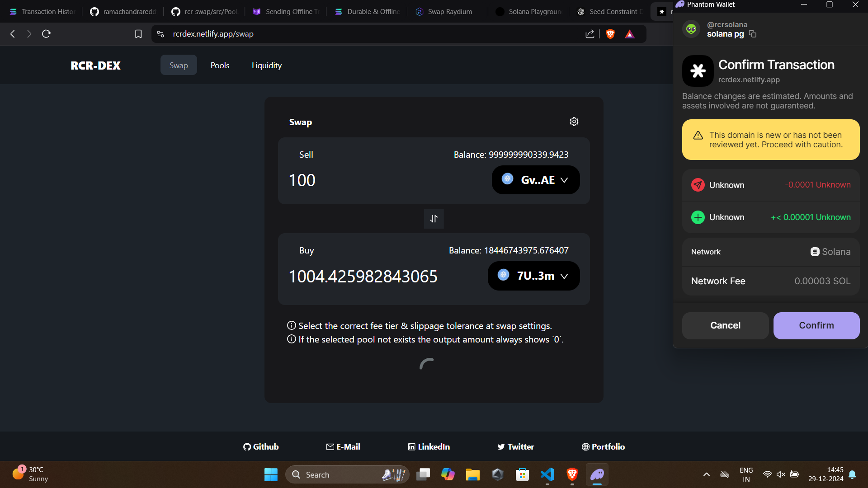Switch to the Pools tab
The width and height of the screenshot is (868, 488).
[x=220, y=66]
